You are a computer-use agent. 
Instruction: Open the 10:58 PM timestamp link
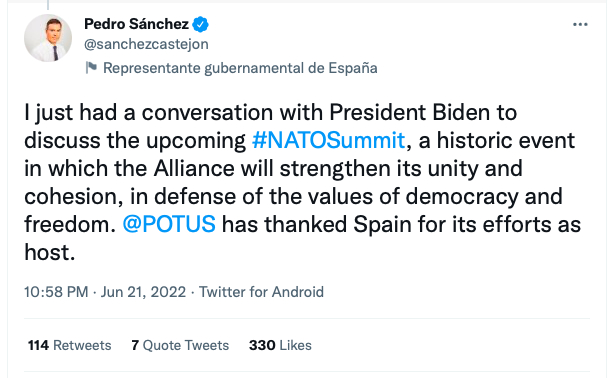(x=56, y=292)
